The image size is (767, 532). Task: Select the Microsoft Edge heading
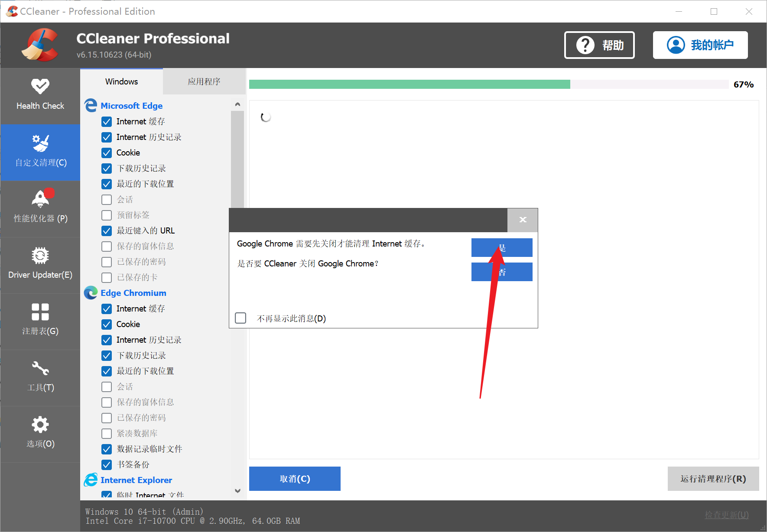pyautogui.click(x=132, y=106)
